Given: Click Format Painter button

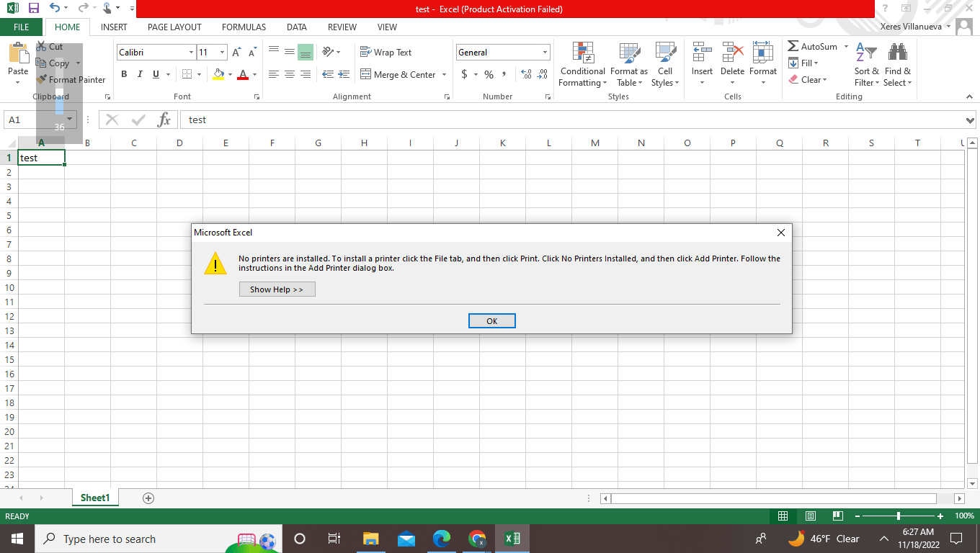Looking at the screenshot, I should point(72,79).
